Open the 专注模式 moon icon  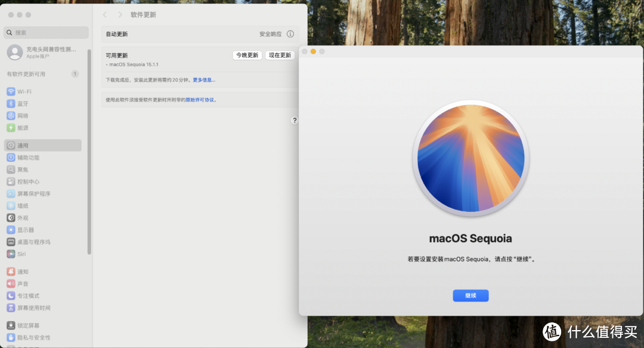[x=11, y=295]
